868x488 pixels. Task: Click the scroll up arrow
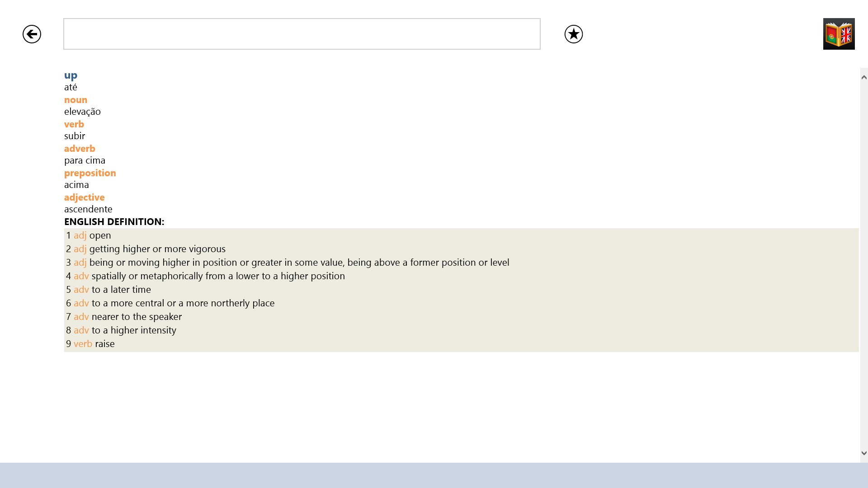(864, 77)
